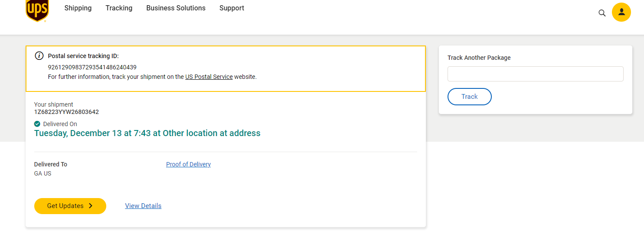Click the info icon beside Postal service tracking ID
This screenshot has width=644, height=244.
(39, 55)
